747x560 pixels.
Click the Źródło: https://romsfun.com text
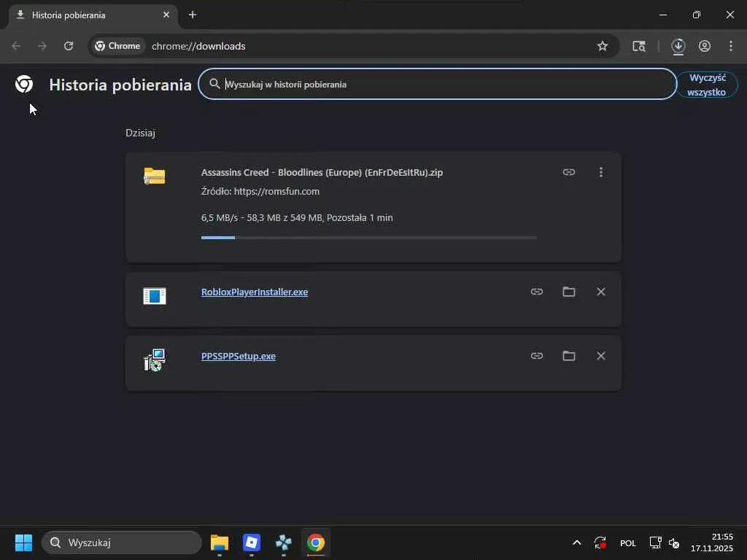click(260, 192)
